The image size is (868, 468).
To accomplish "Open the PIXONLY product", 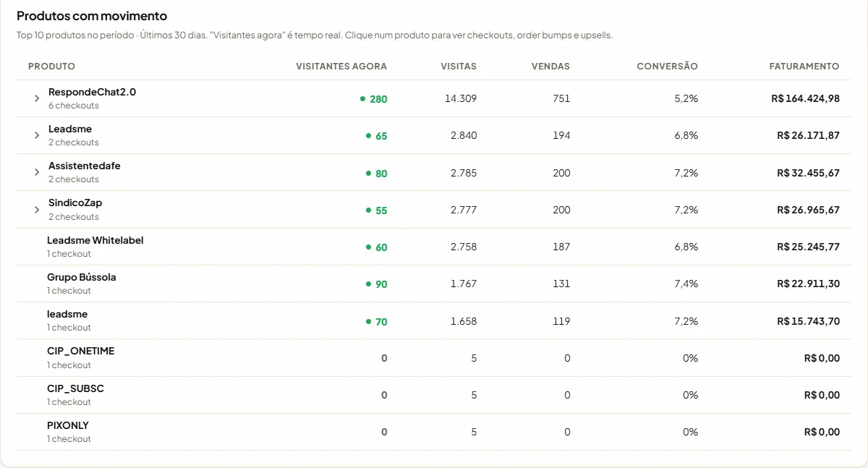I will tap(68, 425).
